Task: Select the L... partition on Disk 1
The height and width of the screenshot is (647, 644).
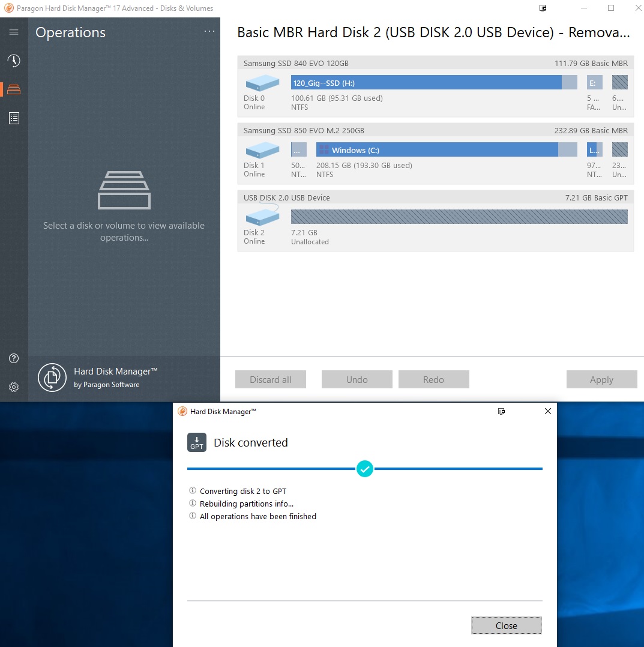Action: pos(595,149)
